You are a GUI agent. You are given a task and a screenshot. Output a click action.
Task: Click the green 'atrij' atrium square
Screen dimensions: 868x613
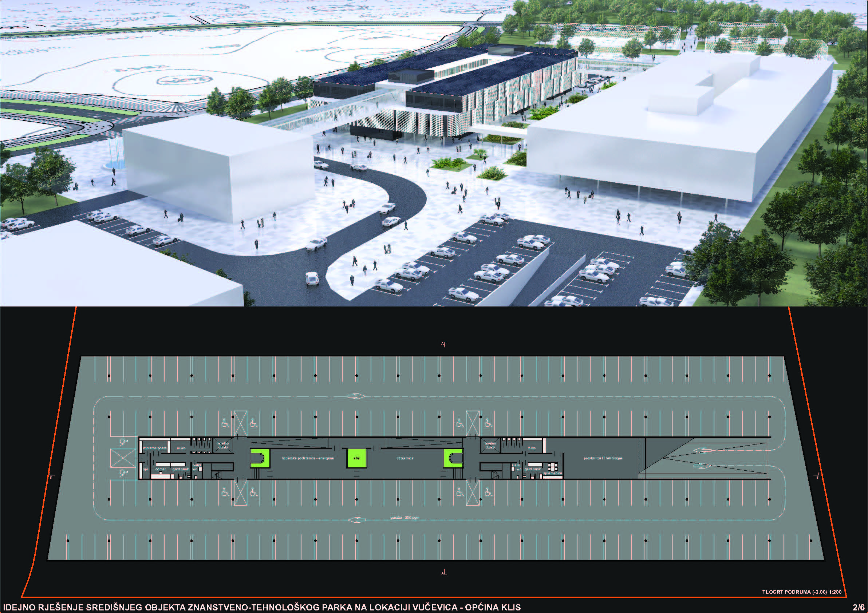(x=356, y=458)
